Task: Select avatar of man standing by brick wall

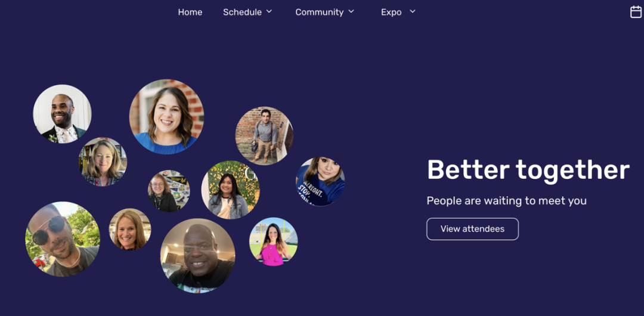Action: (265, 135)
